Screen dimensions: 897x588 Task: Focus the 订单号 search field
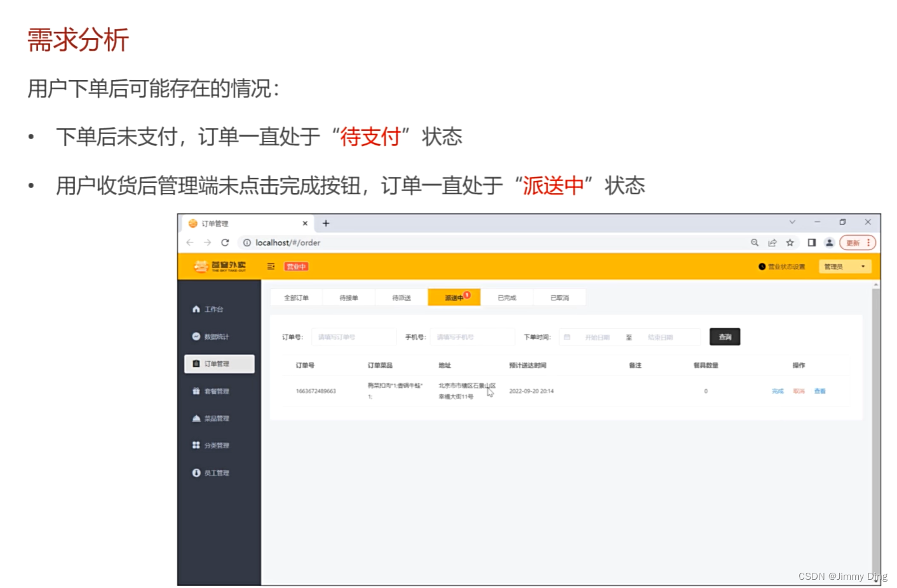coord(354,337)
